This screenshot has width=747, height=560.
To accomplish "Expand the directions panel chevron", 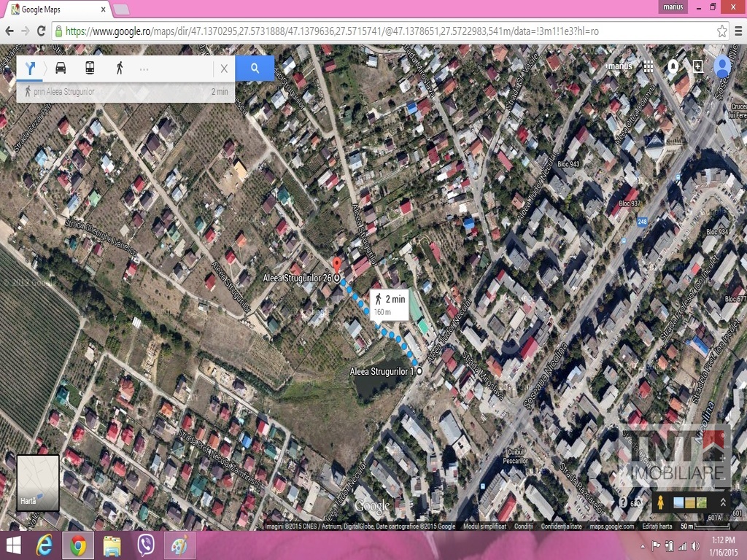I will [x=45, y=69].
